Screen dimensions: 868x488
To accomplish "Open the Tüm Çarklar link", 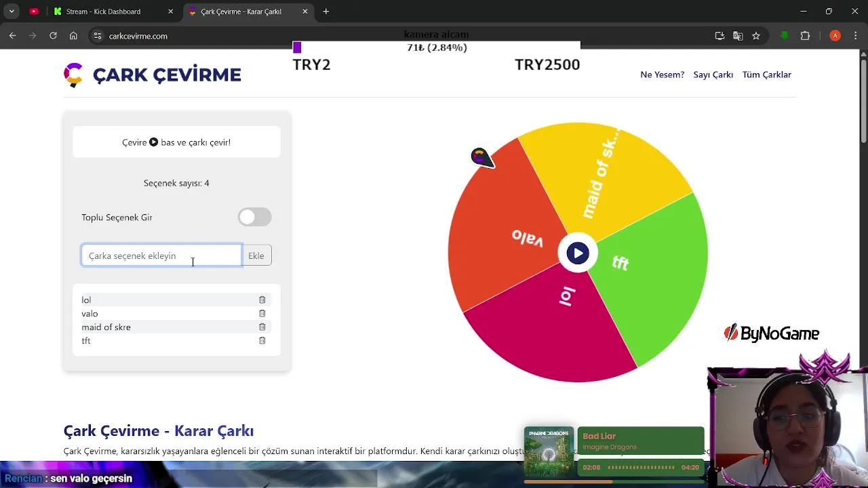I will click(767, 75).
